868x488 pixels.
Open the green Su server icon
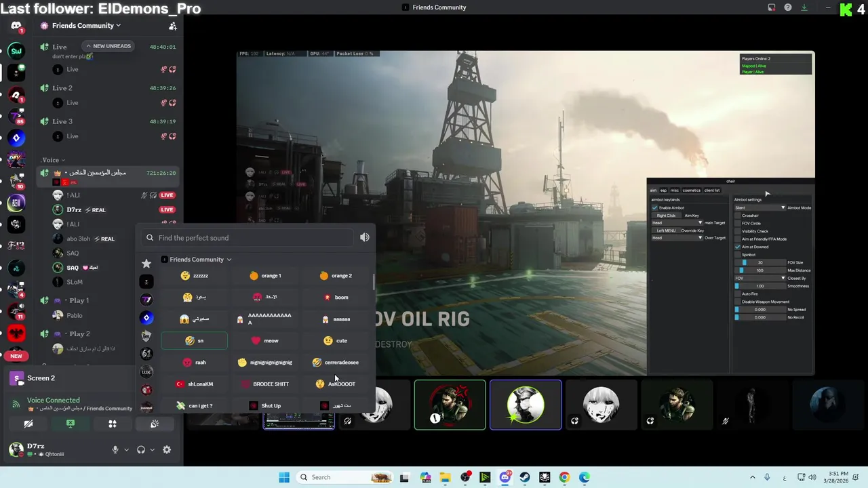click(16, 50)
